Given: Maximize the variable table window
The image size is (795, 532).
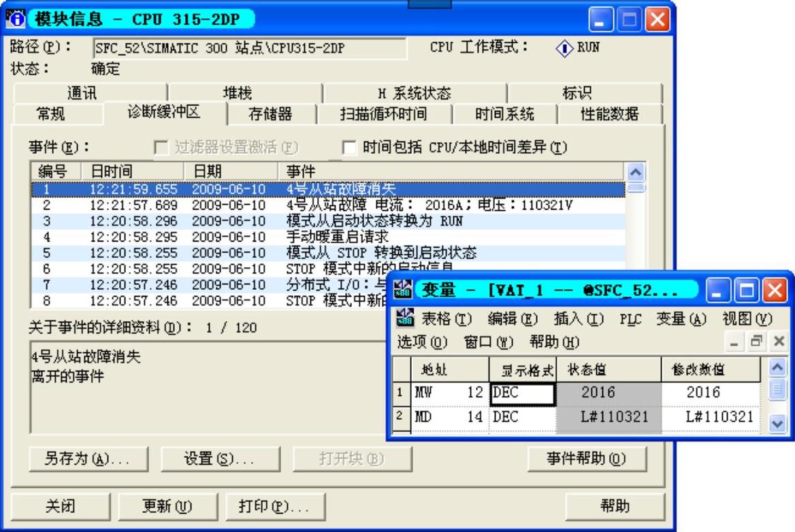Looking at the screenshot, I should tap(746, 290).
